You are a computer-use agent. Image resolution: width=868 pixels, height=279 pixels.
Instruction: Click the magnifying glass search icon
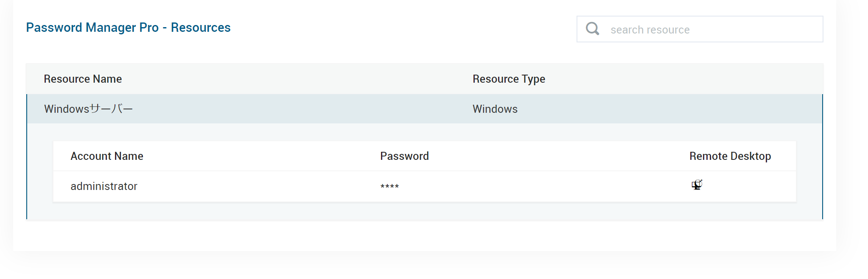tap(592, 29)
